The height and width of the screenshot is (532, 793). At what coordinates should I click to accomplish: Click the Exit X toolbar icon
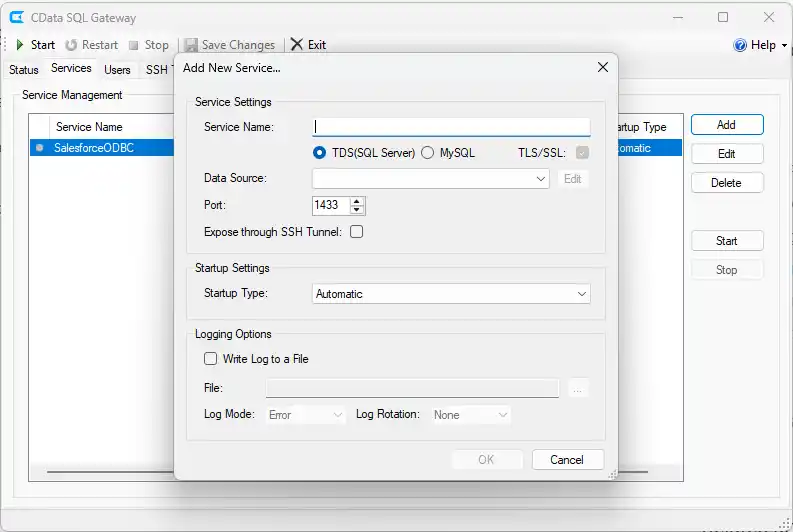pyautogui.click(x=296, y=45)
